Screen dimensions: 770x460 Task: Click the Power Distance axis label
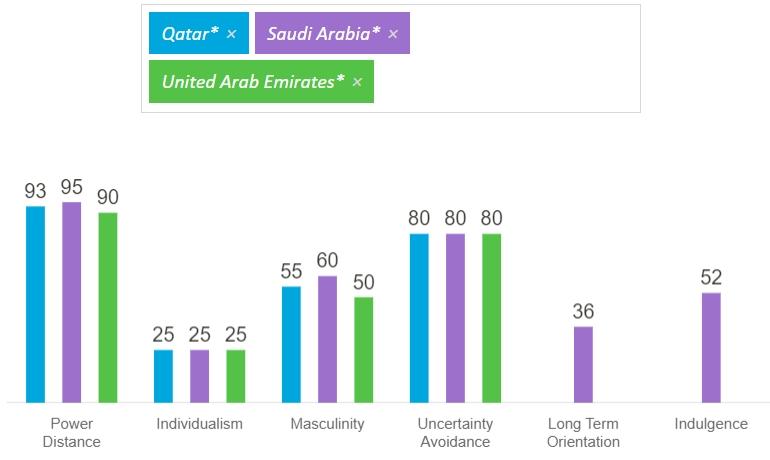tap(72, 432)
